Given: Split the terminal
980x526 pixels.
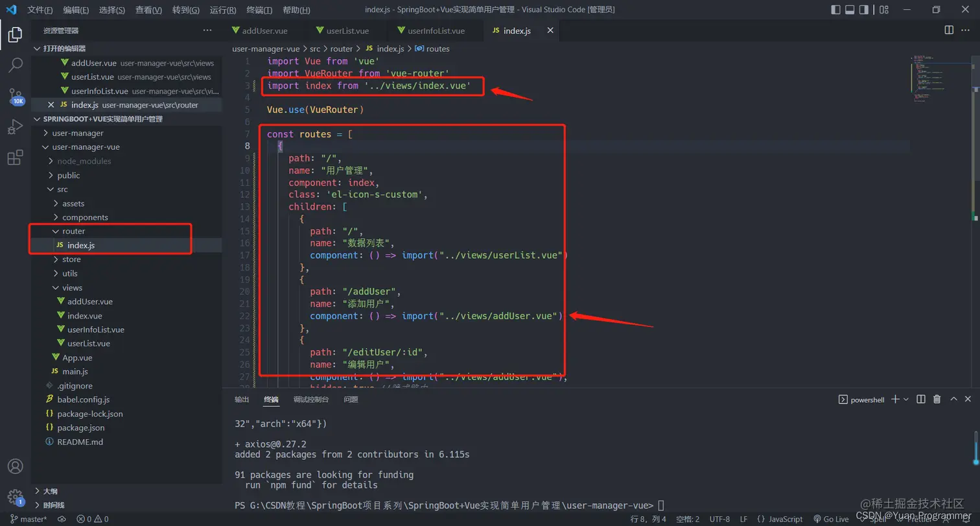Looking at the screenshot, I should 921,400.
